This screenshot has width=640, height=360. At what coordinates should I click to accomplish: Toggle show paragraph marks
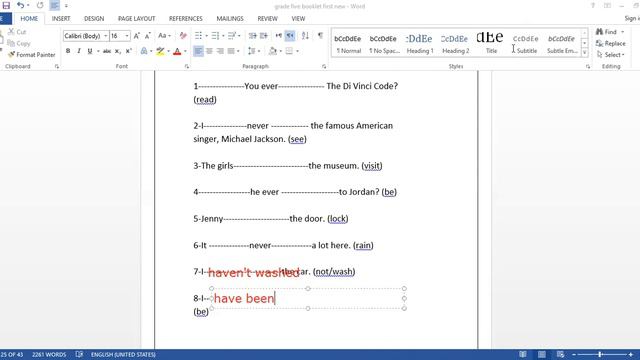pyautogui.click(x=320, y=36)
